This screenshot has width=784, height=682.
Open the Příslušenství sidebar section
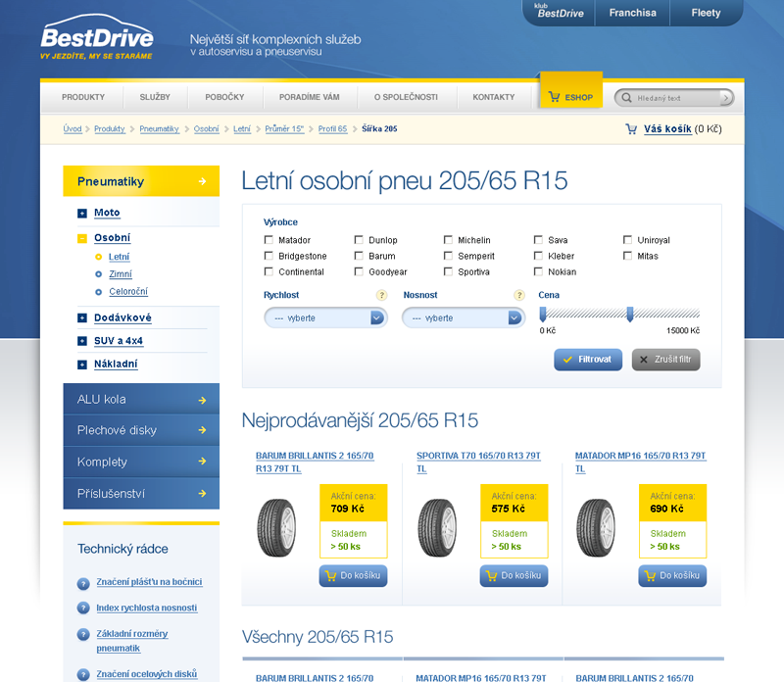pos(141,494)
